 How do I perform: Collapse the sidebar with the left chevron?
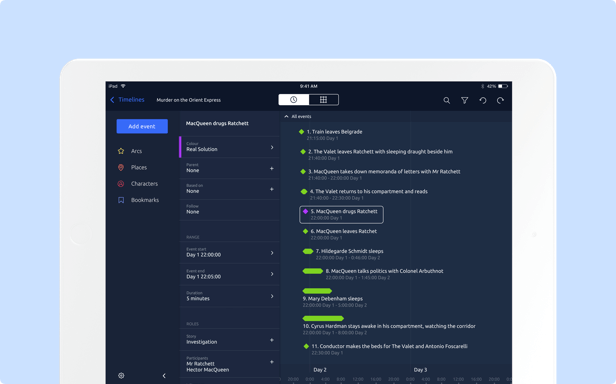[164, 375]
